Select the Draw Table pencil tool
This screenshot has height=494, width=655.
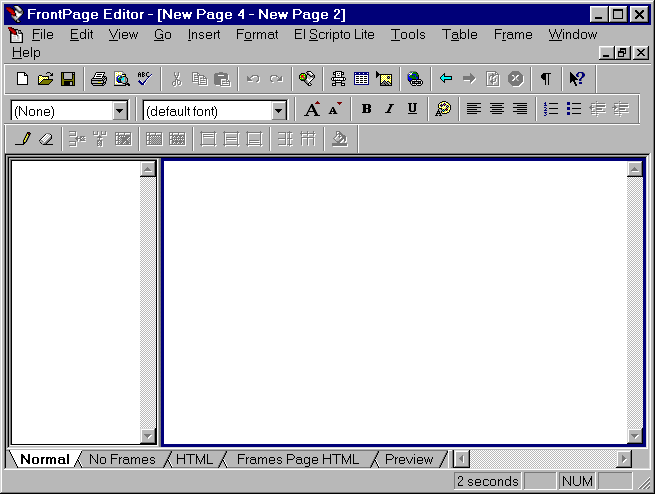coord(23,139)
